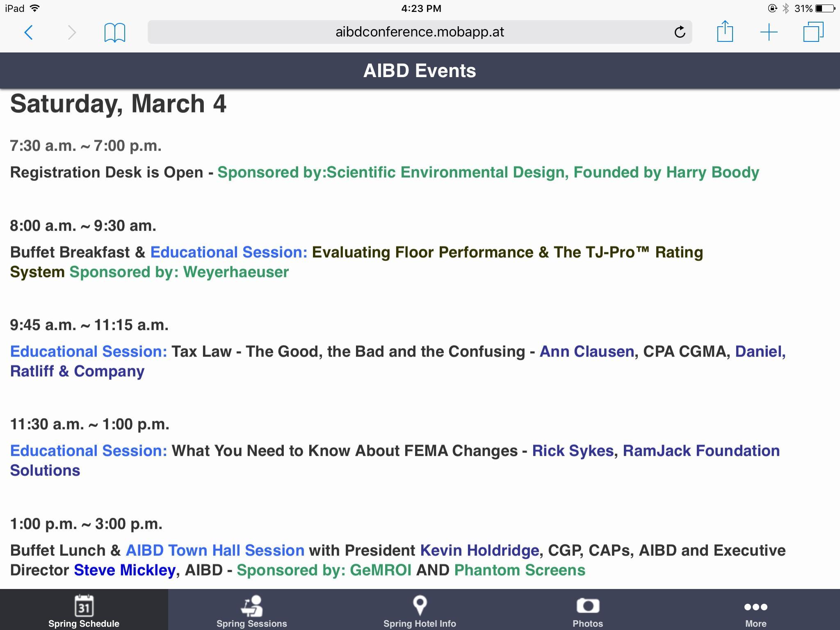Open a new tab with the plus icon
This screenshot has width=840, height=630.
coord(769,32)
